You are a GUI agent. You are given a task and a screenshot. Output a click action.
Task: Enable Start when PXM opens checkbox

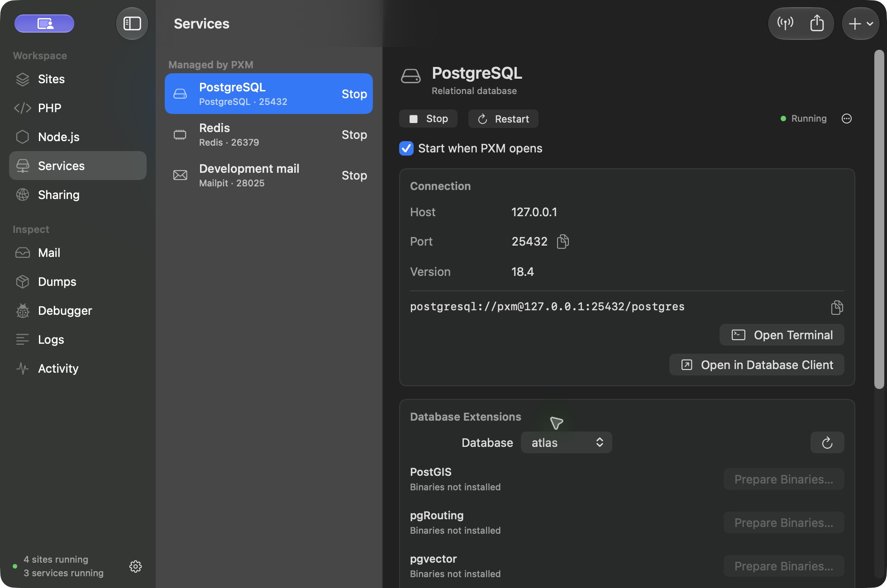coord(406,148)
